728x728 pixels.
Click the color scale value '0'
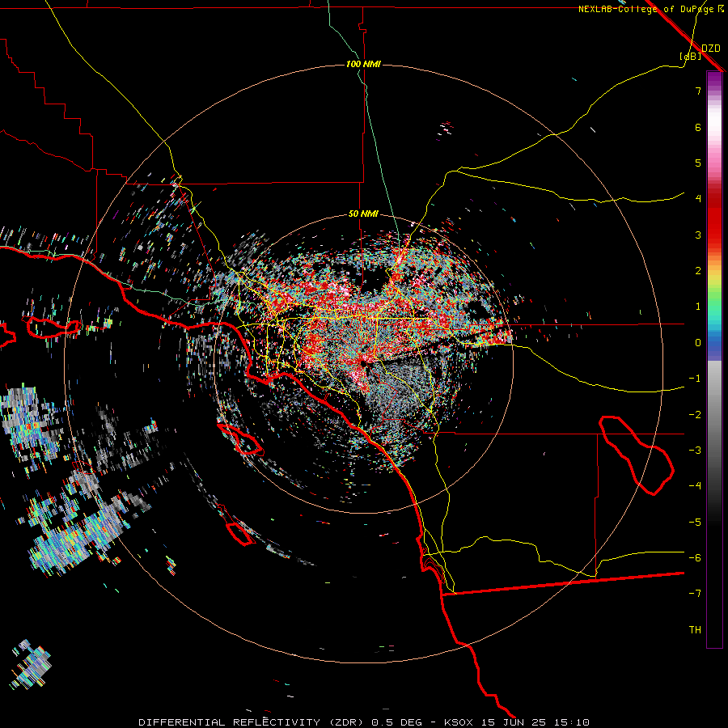(698, 343)
